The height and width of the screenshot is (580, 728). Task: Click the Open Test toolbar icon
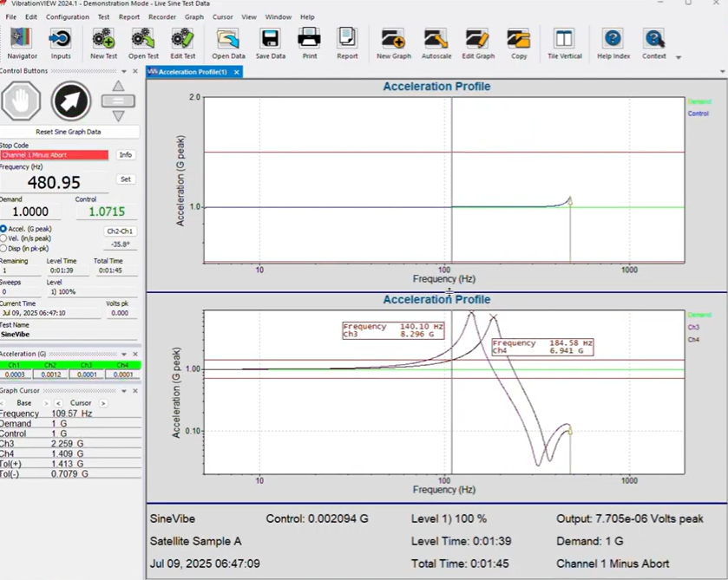143,43
